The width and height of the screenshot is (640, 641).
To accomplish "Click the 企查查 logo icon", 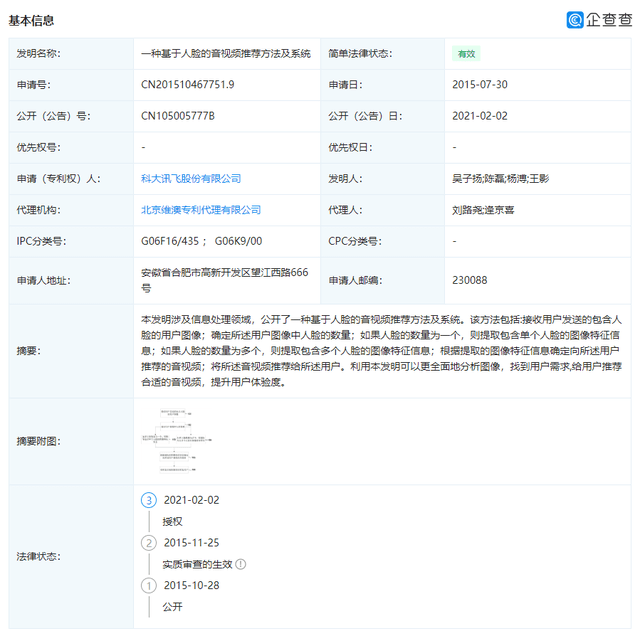I will point(575,20).
